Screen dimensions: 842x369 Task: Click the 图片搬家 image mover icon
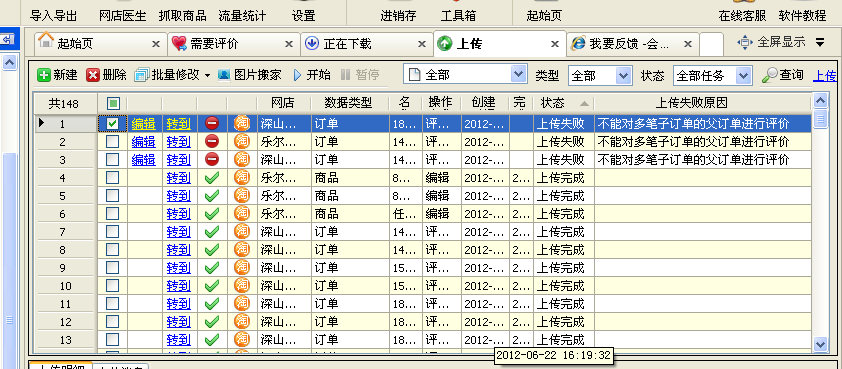[x=224, y=75]
